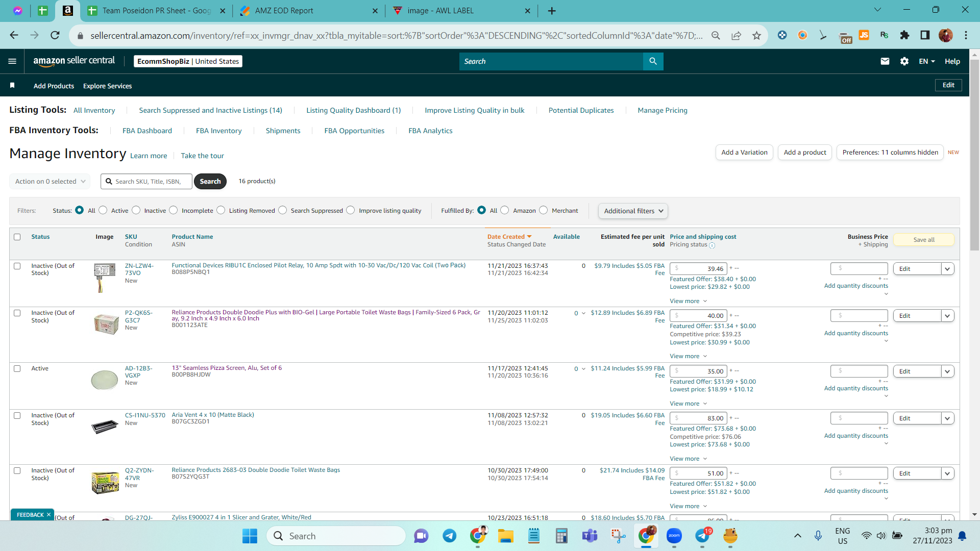
Task: Open the Seller Central hamburger menu
Action: [12, 61]
